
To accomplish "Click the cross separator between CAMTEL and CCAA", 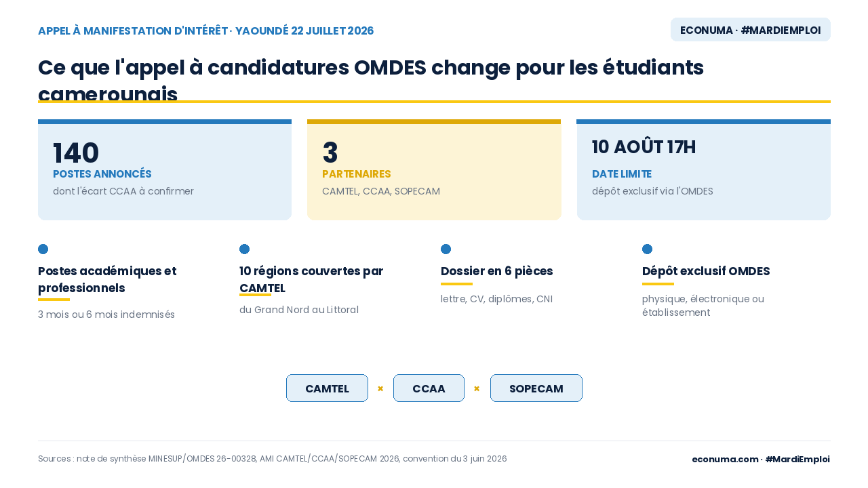I will (380, 388).
